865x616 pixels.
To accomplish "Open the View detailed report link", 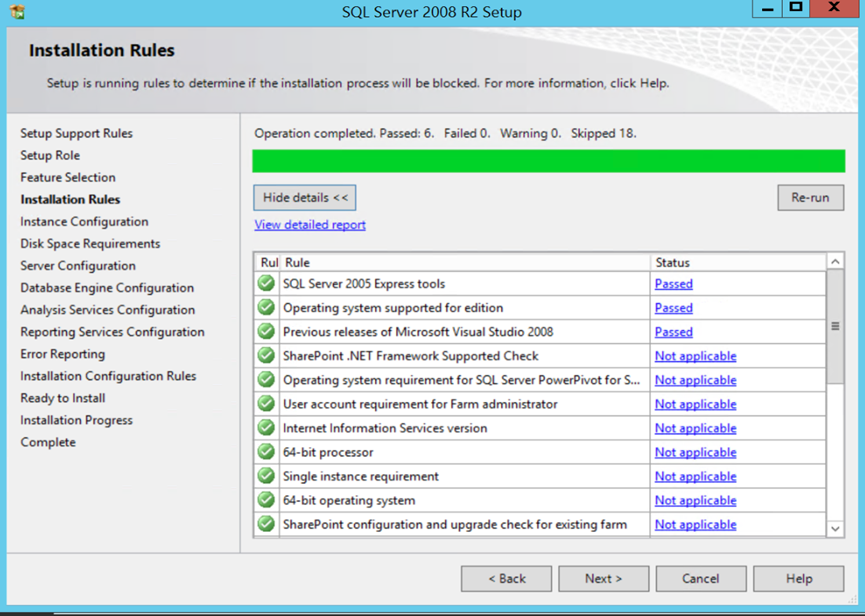I will 310,225.
